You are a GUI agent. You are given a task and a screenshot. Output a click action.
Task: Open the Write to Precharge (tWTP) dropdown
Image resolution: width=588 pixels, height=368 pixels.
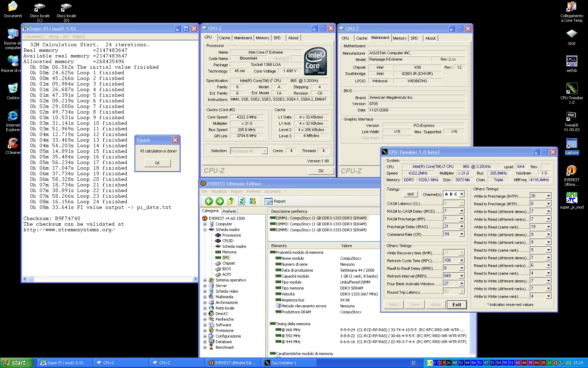(548, 196)
